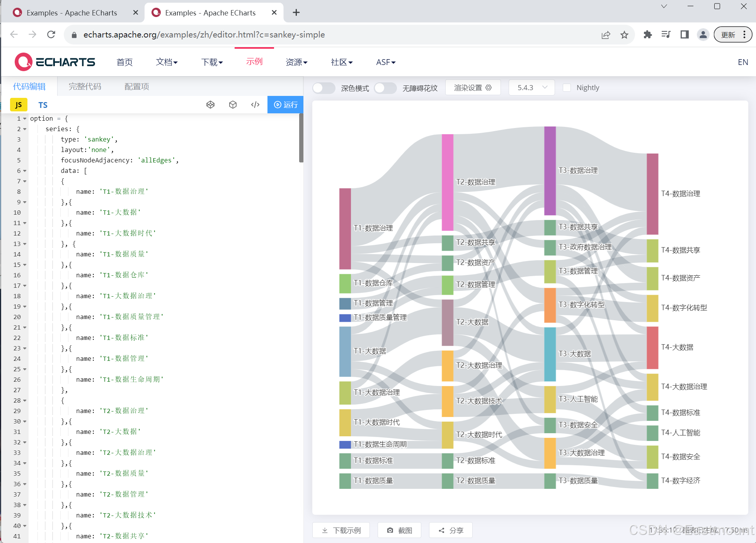Switch language with the EN link
756x543 pixels.
[743, 62]
